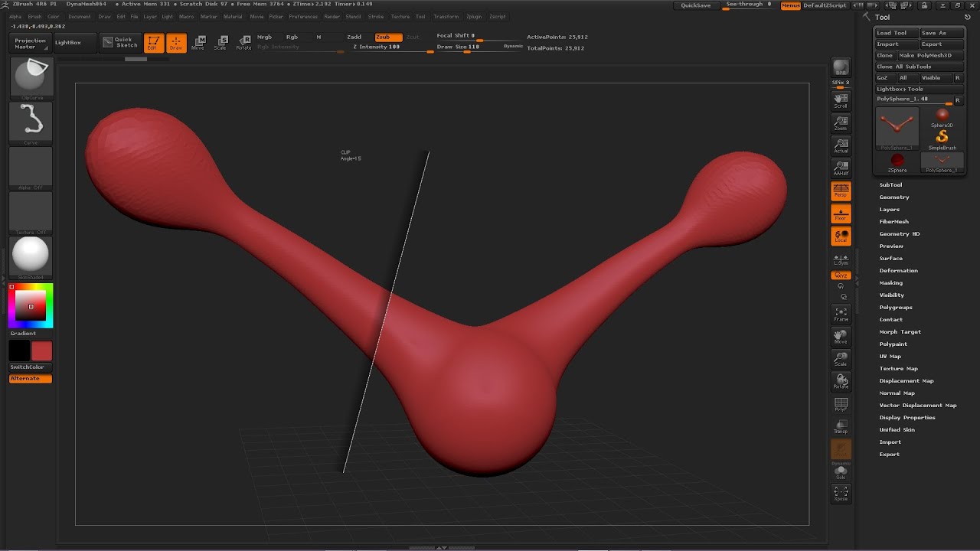Click the BPR render button
Screen dimensions: 980x551
(x=841, y=67)
